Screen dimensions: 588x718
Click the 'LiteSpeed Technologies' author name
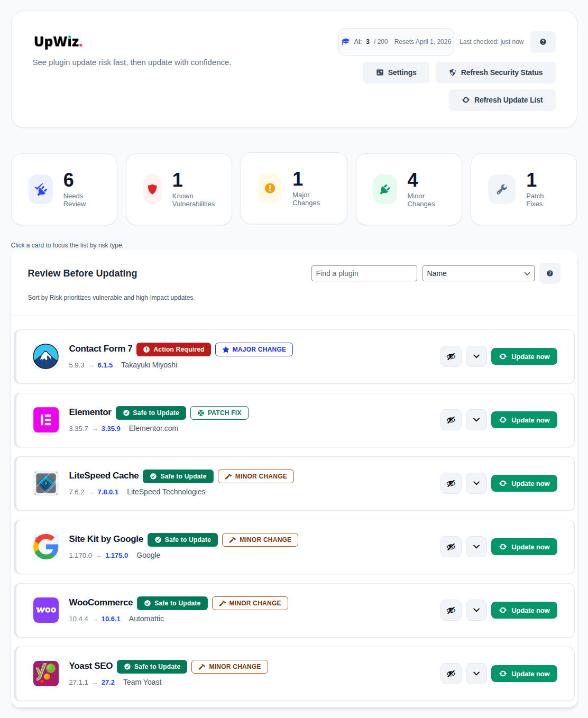point(166,492)
